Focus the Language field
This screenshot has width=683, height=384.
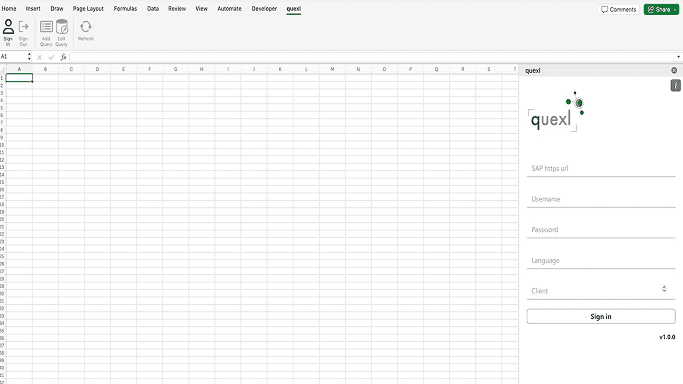601,260
